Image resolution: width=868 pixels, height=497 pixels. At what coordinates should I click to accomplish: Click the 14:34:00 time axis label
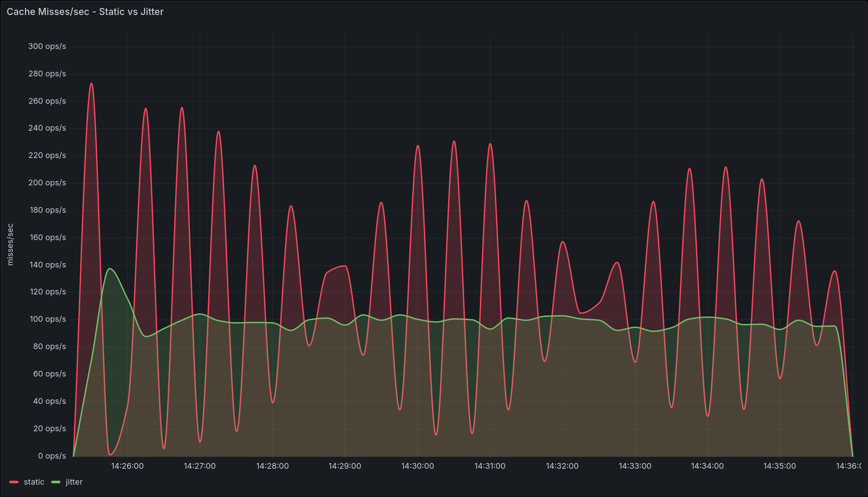[707, 466]
